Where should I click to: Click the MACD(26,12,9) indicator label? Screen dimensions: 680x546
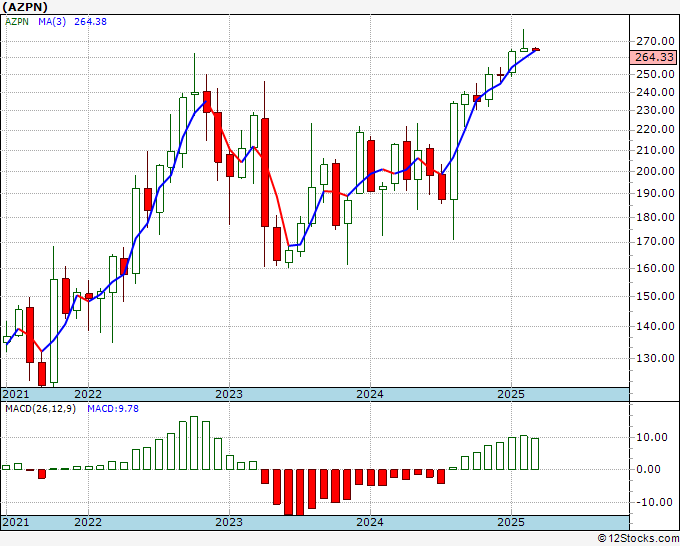pos(40,409)
